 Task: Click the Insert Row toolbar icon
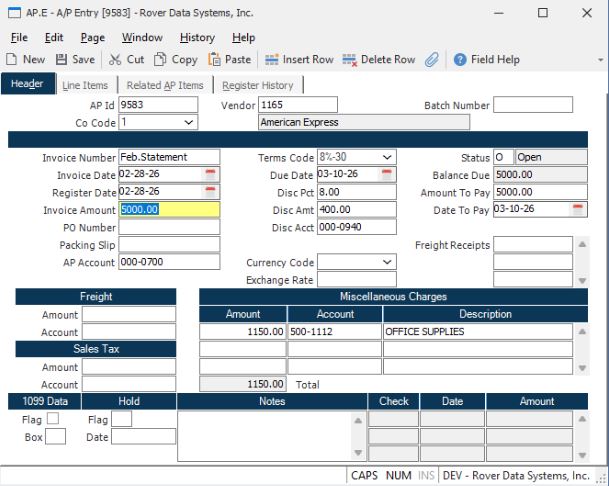pyautogui.click(x=272, y=60)
